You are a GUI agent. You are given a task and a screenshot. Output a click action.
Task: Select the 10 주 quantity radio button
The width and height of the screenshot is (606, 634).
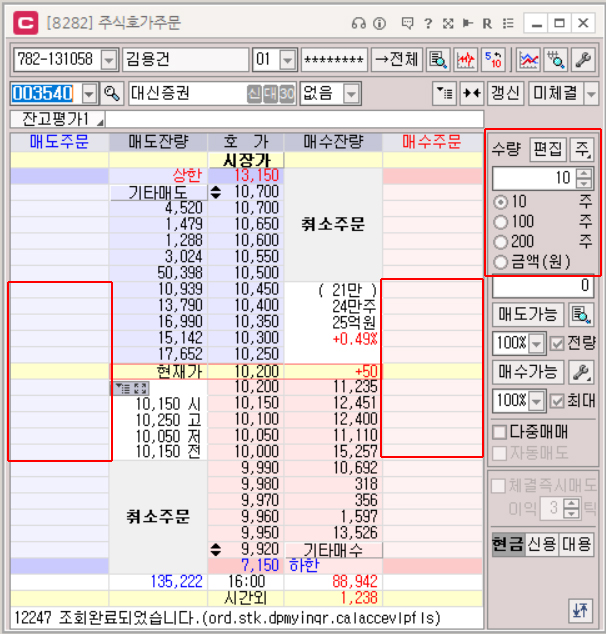[x=500, y=202]
